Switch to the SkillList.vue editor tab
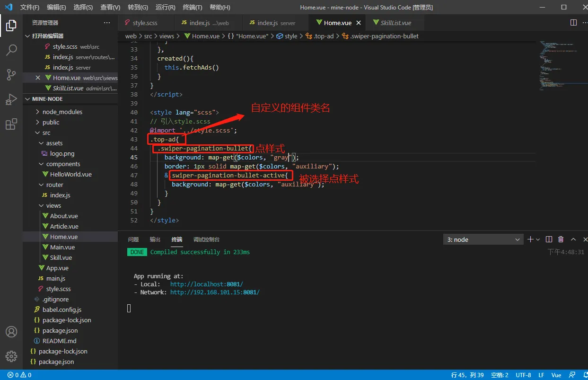Screen dimensions: 588x380 click(396, 23)
